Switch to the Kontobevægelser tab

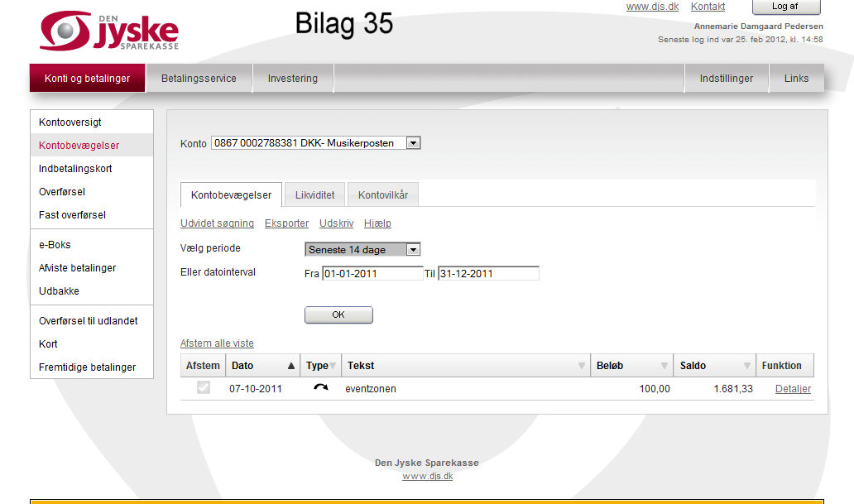[x=231, y=194]
